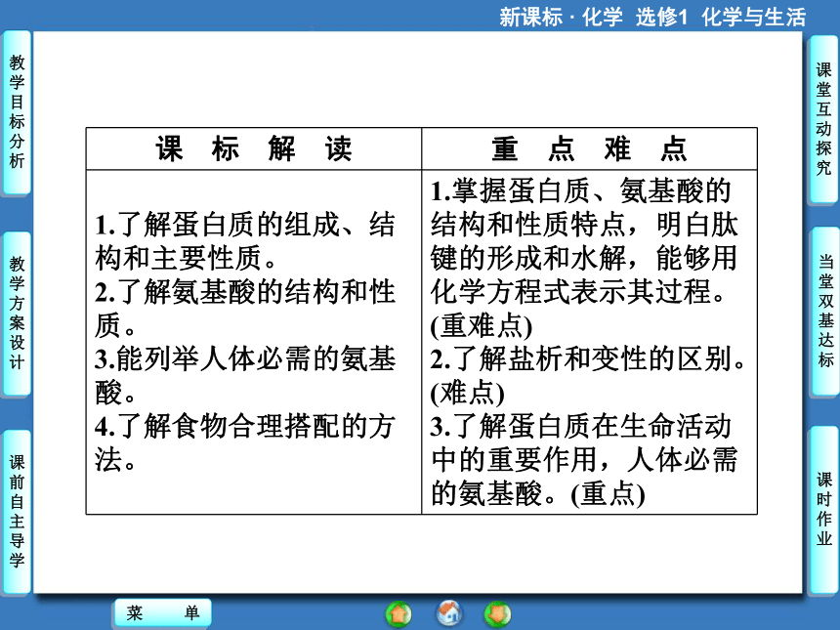The height and width of the screenshot is (630, 840).
Task: Click text 4.了解食物合理搭配的方法
Action: [x=245, y=442]
